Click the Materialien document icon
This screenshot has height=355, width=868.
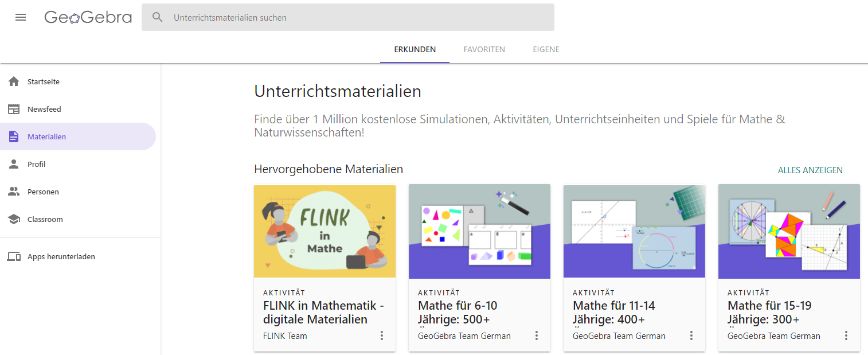(x=14, y=136)
